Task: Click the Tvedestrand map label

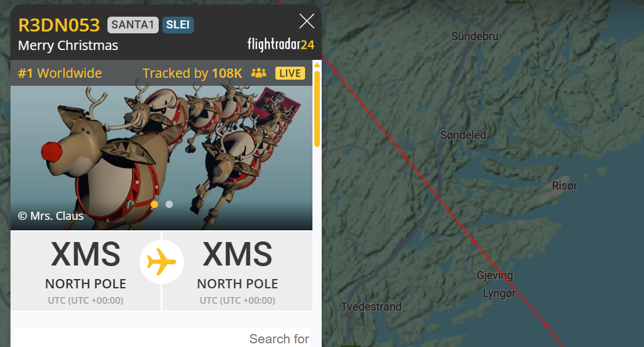Action: (x=371, y=306)
